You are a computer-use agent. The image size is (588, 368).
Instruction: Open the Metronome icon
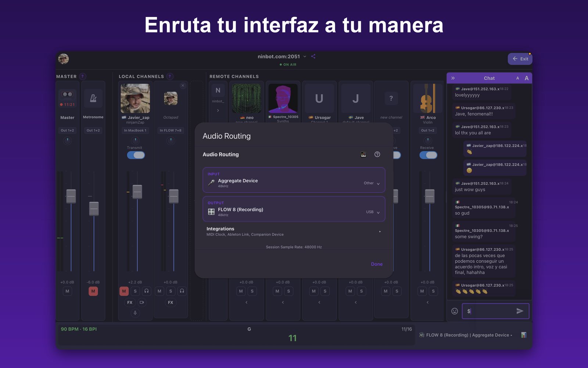pyautogui.click(x=93, y=98)
